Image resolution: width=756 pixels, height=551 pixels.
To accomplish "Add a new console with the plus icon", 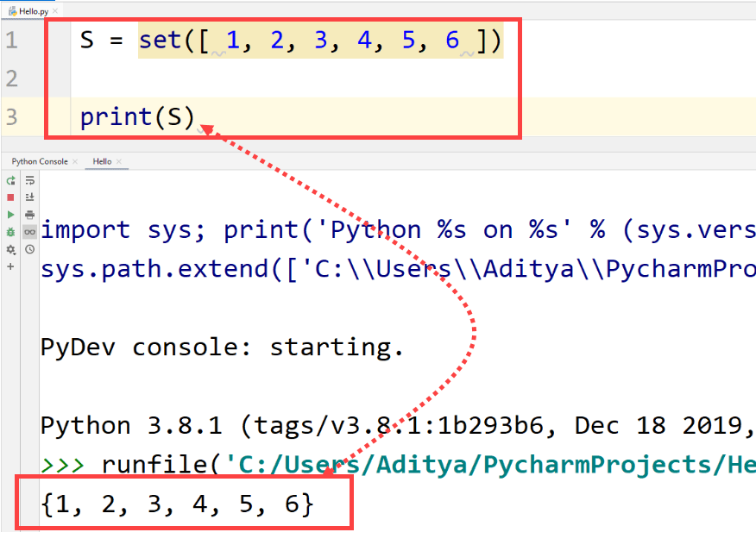I will (9, 265).
